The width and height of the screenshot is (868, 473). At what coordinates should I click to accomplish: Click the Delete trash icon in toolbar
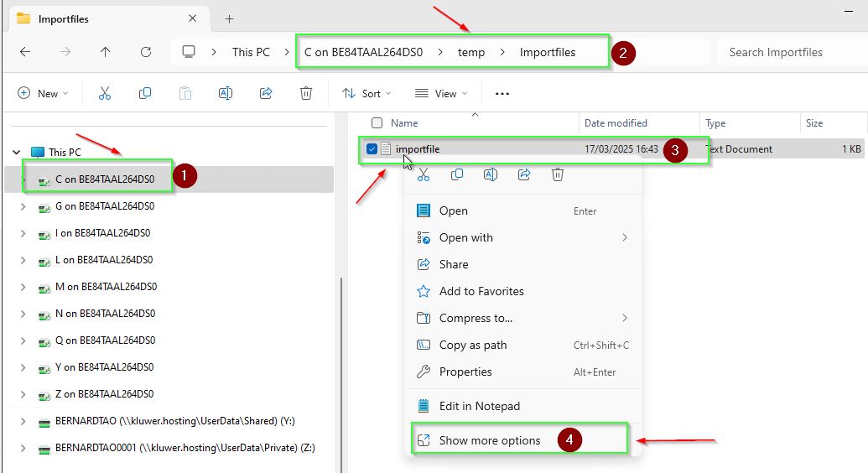pyautogui.click(x=306, y=94)
